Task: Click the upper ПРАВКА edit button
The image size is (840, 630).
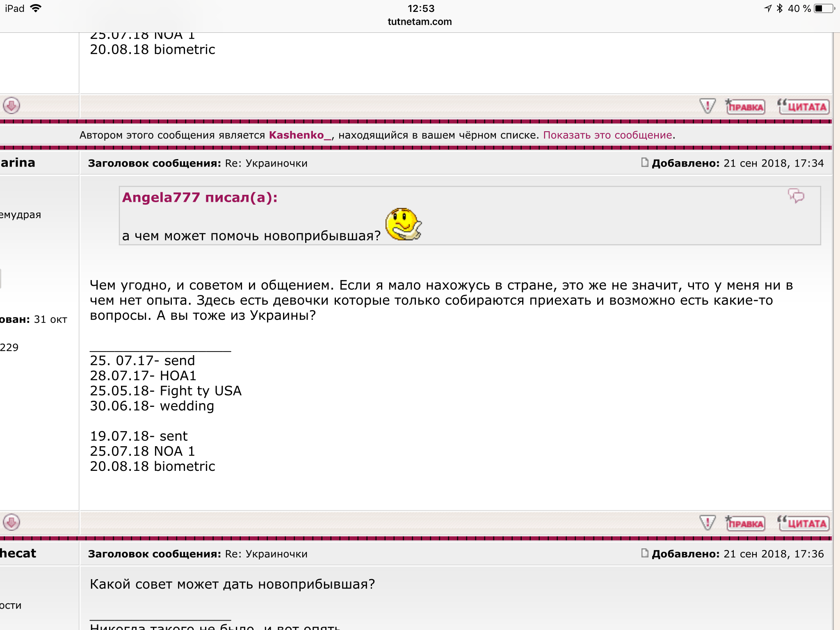Action: click(x=745, y=107)
